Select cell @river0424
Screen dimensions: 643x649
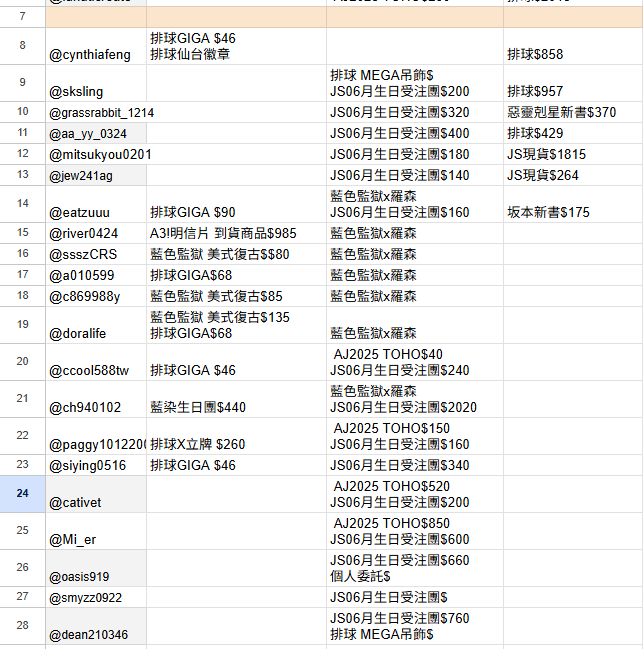pos(96,233)
